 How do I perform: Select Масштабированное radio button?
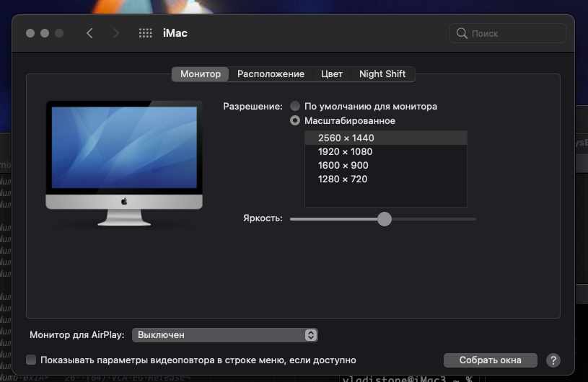pyautogui.click(x=295, y=120)
